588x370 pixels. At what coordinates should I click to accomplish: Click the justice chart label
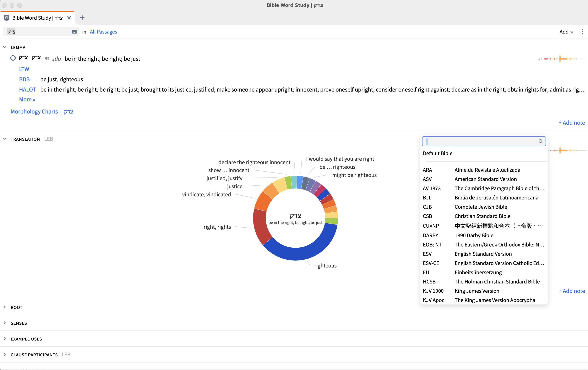(234, 186)
